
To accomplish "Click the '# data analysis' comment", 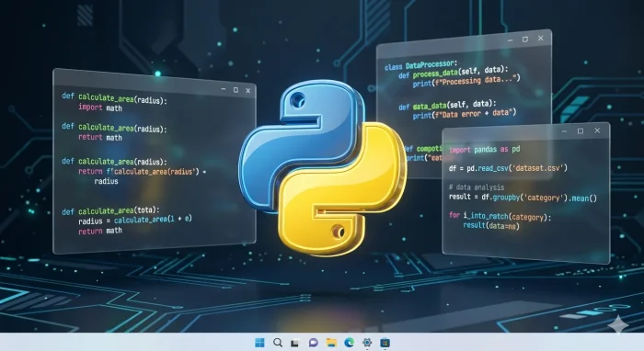I will pos(477,187).
